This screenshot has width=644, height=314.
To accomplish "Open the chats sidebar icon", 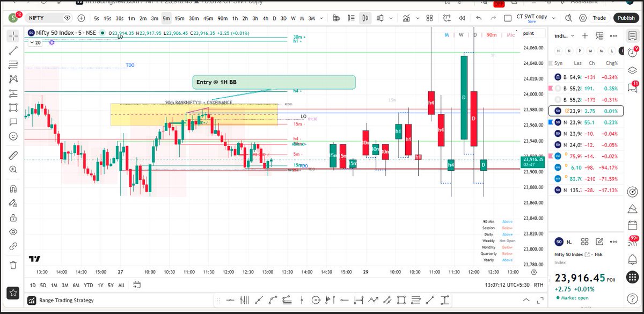I will coord(634,87).
